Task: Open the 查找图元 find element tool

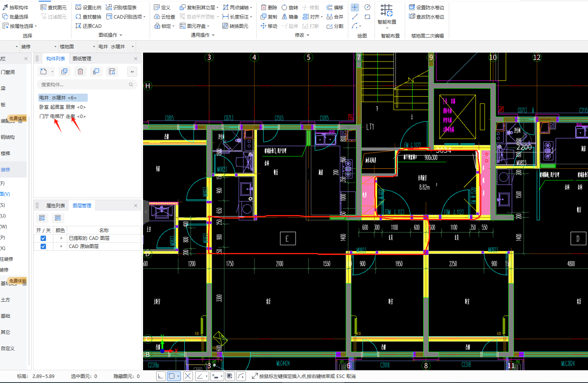Action: click(x=54, y=7)
